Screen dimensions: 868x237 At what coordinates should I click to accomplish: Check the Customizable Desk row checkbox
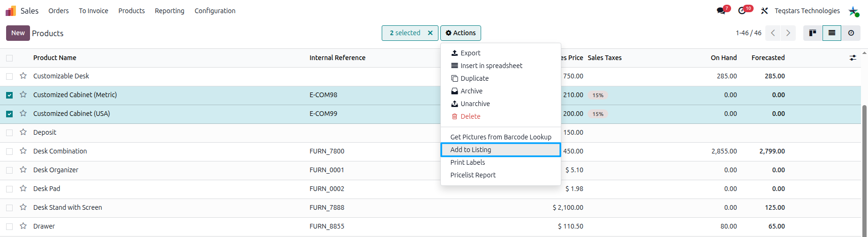9,76
